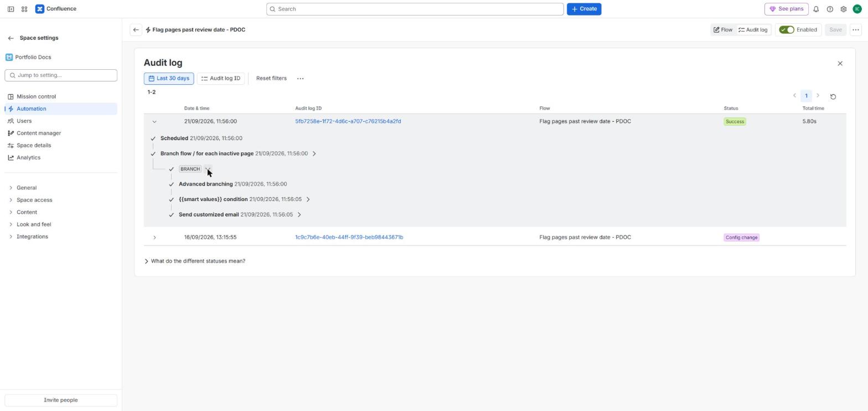Go to next audit log page
Screen dimensions: 868x411
point(818,96)
